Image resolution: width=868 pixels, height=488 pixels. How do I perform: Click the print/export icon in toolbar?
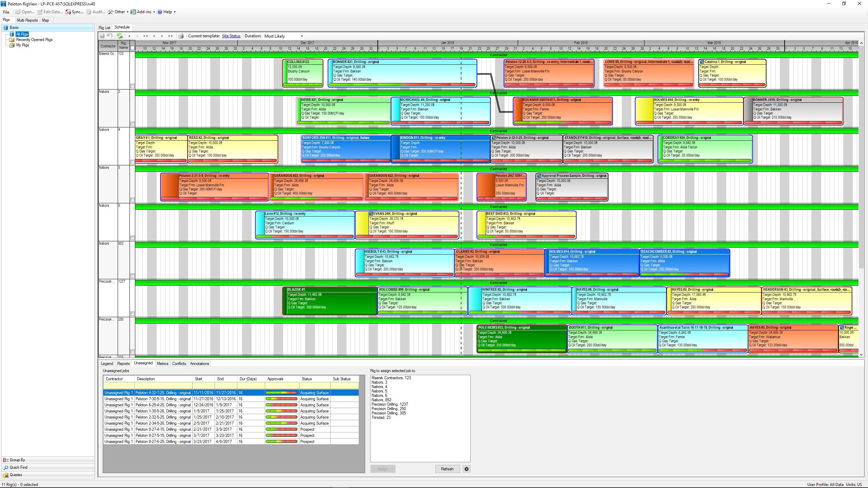[x=180, y=36]
